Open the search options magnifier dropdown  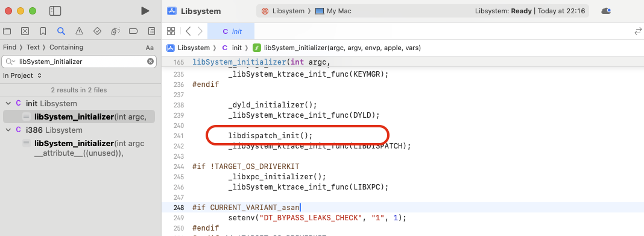click(11, 62)
